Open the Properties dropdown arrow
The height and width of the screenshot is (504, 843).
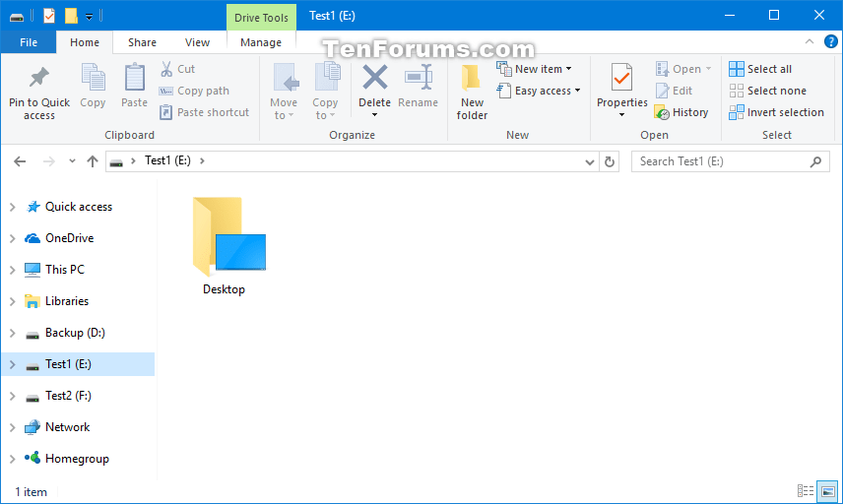[x=622, y=114]
